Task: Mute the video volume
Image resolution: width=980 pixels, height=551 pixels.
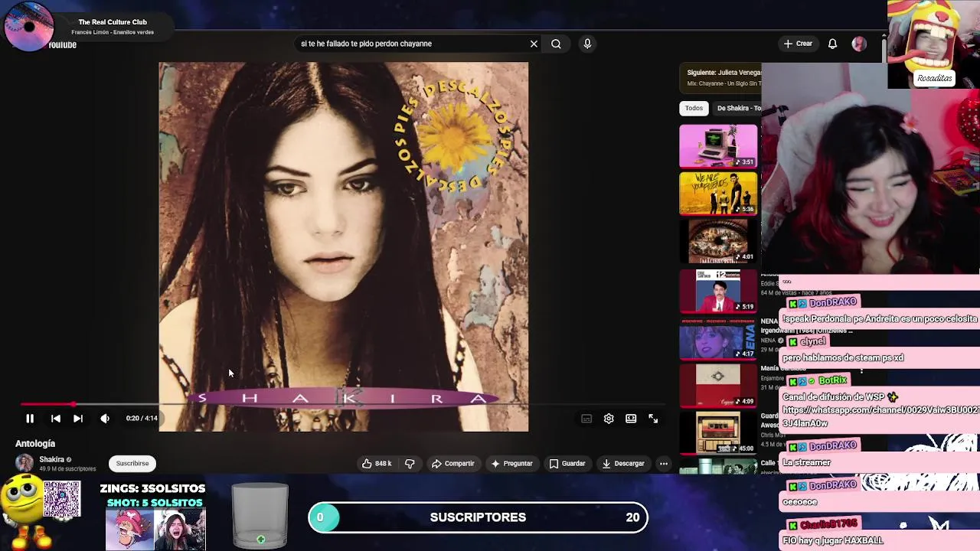Action: [105, 419]
